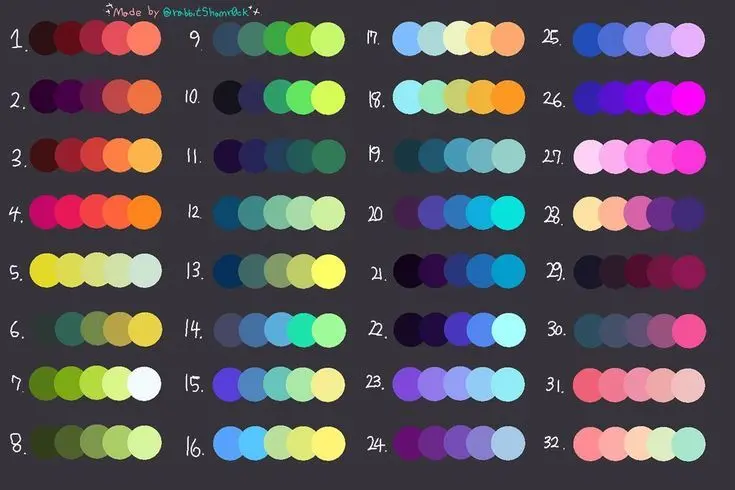Choose the golden yellow swatch in palette 6

[145, 329]
